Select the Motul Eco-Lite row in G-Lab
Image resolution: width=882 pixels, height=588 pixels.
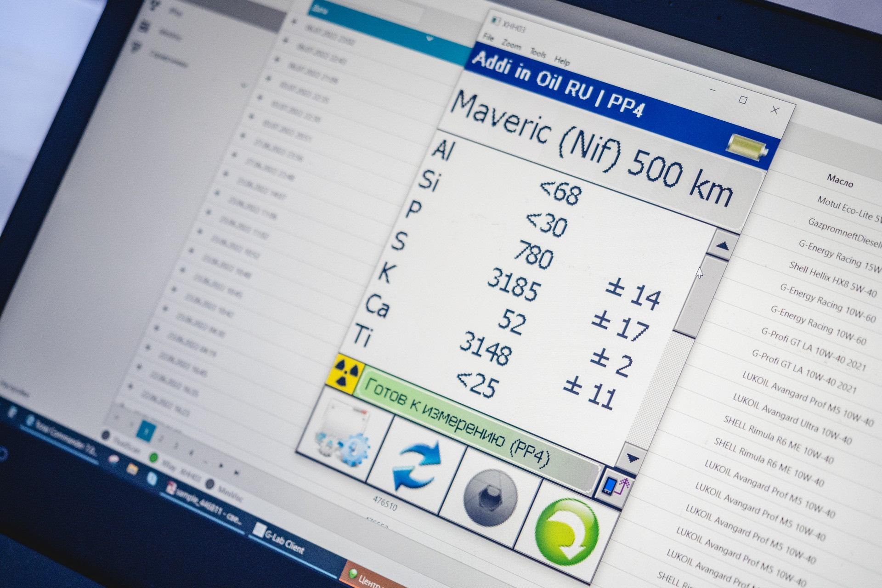(x=849, y=209)
